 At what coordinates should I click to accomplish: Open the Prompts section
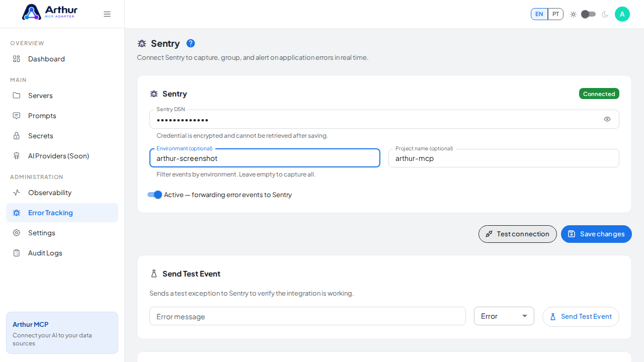click(x=62, y=116)
